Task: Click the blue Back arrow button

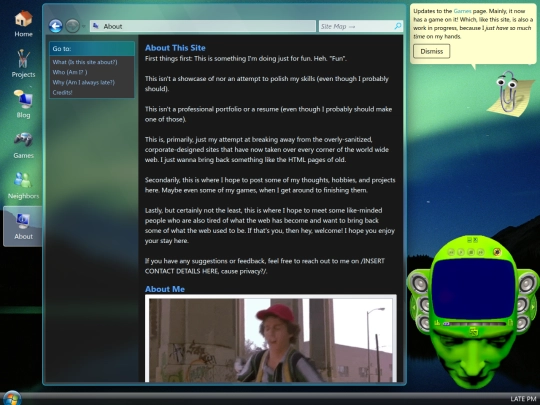Action: tap(55, 26)
